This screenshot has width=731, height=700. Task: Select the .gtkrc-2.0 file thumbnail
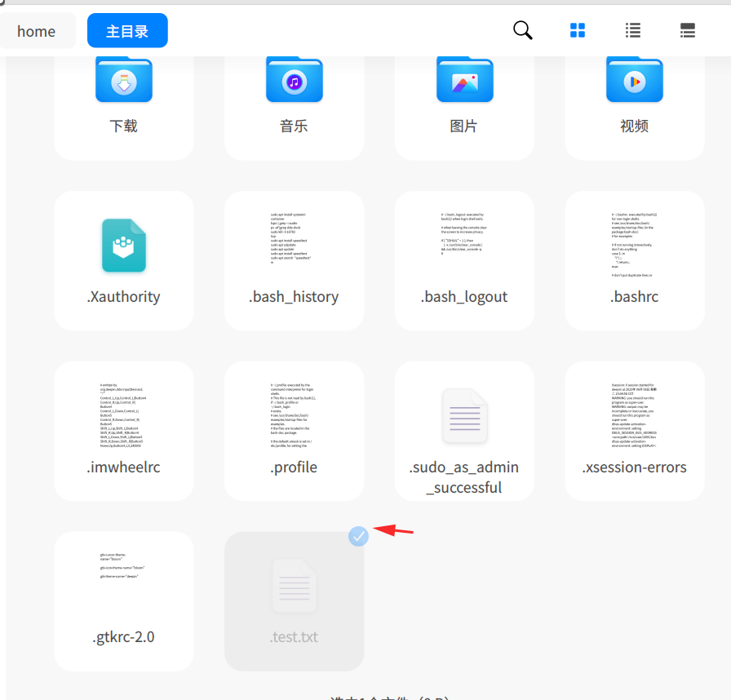point(122,565)
